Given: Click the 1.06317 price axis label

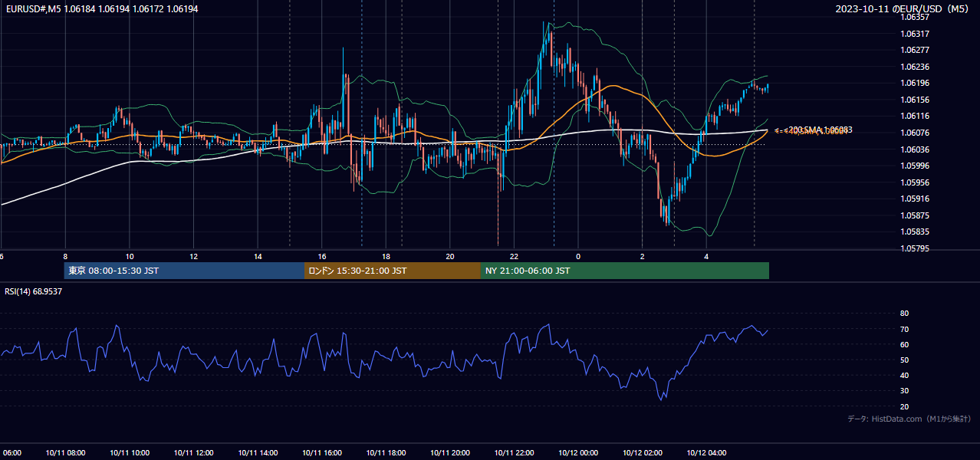Looking at the screenshot, I should [914, 34].
